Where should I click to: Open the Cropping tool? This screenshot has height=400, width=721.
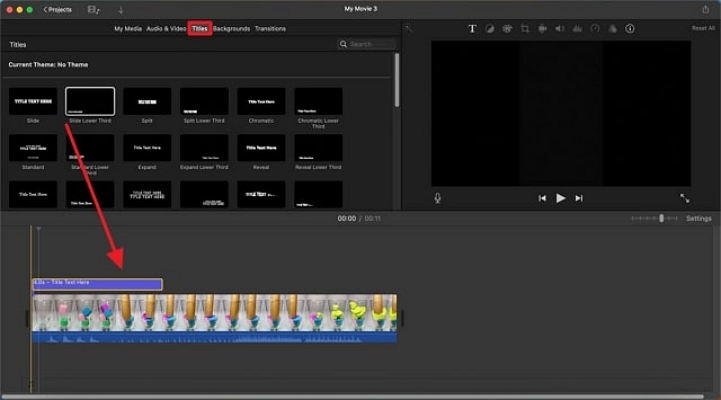525,29
